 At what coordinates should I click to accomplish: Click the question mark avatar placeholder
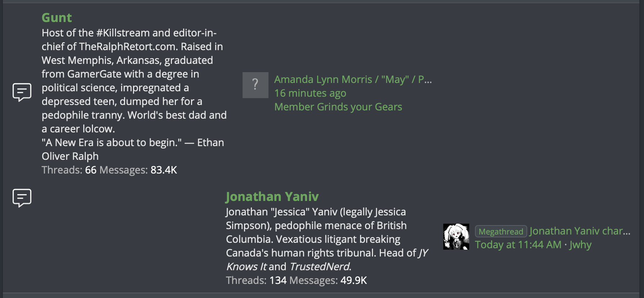point(256,85)
